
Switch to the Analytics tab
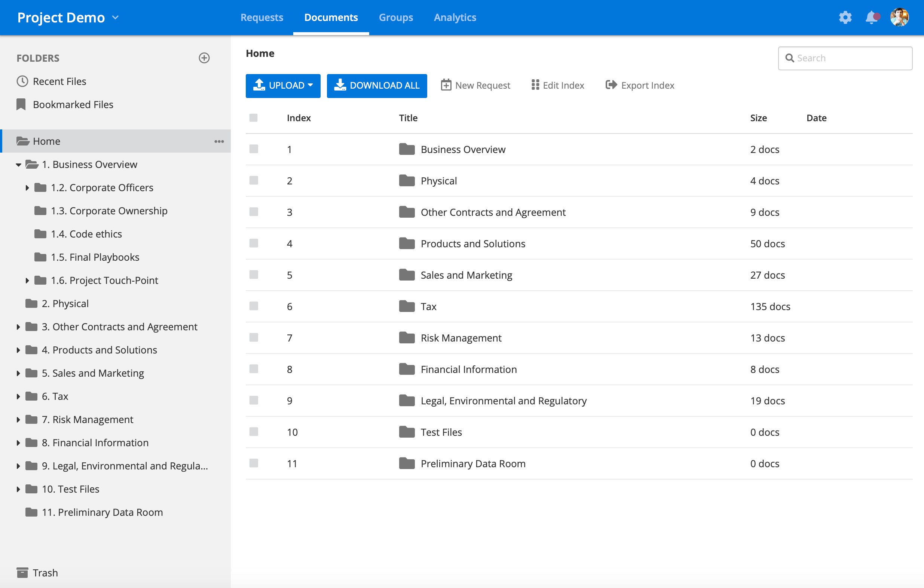[455, 17]
